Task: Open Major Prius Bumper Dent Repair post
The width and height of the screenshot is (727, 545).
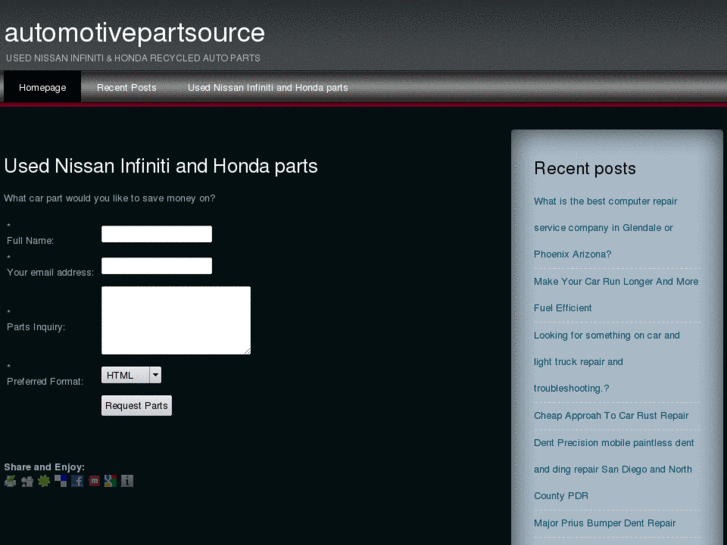Action: [x=605, y=523]
